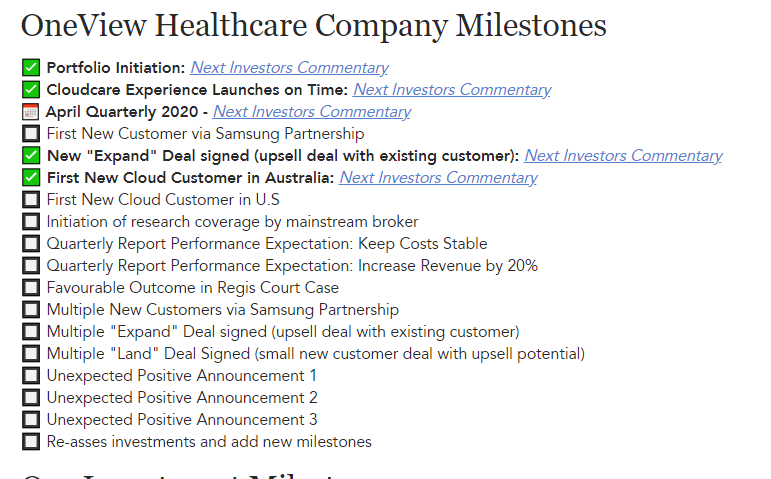Screen dimensions: 771x479
Task: Click green checkmark beside Cloudcare Experience Launches
Action: 30,90
